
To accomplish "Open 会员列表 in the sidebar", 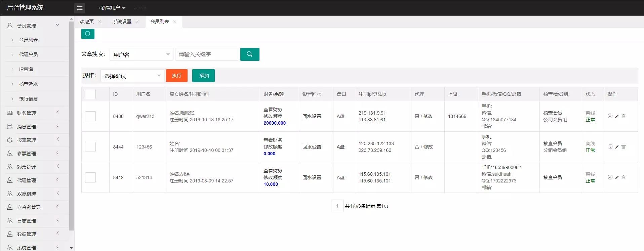I will [29, 40].
